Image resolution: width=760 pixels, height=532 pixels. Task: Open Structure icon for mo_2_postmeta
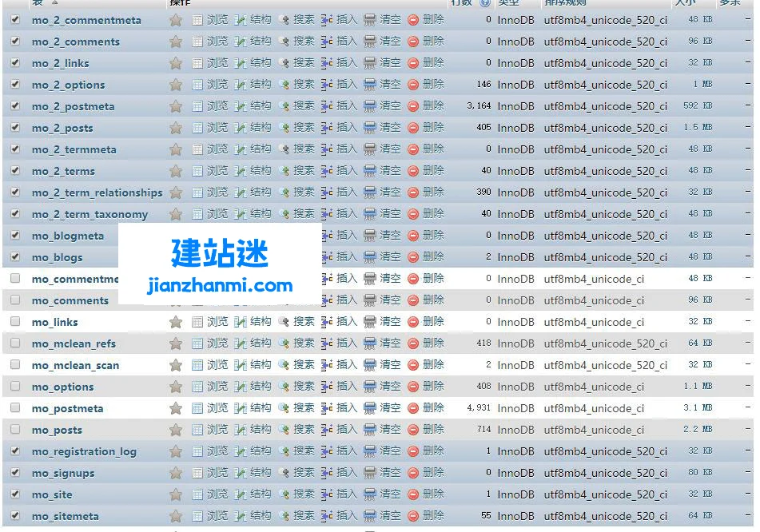coord(241,106)
